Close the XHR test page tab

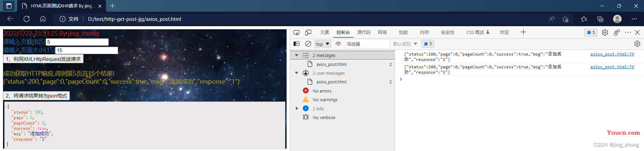100,6
